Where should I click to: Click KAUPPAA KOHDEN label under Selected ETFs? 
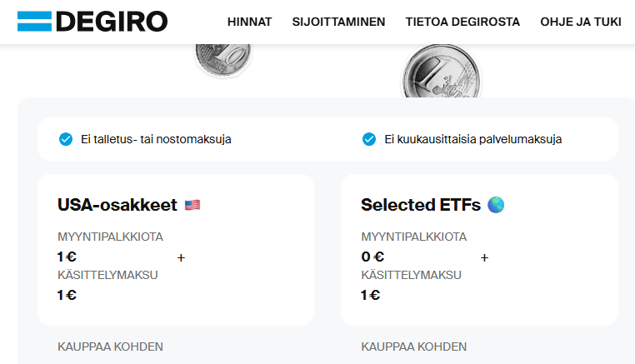(x=413, y=347)
